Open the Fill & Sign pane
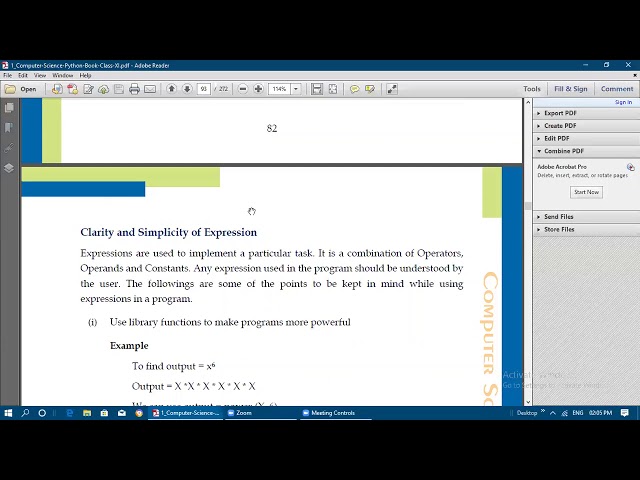Image resolution: width=640 pixels, height=480 pixels. point(571,89)
